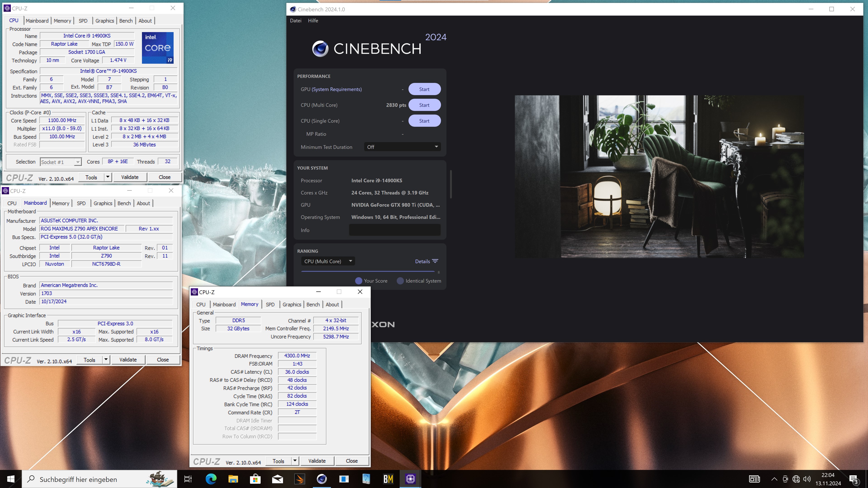Start the CPU (Single Core) test
Image resolution: width=868 pixels, height=488 pixels.
424,121
